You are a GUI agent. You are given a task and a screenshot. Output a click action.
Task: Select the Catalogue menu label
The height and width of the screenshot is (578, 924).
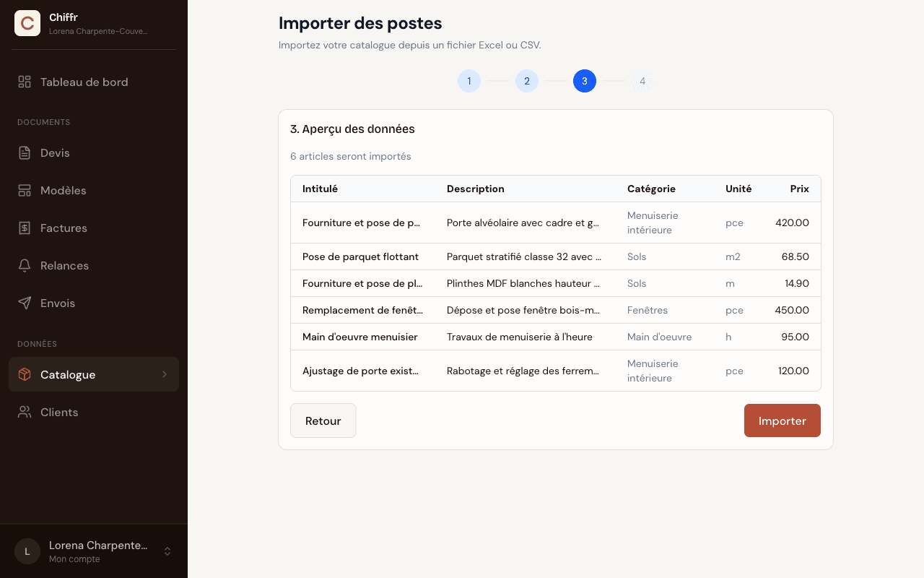coord(68,374)
